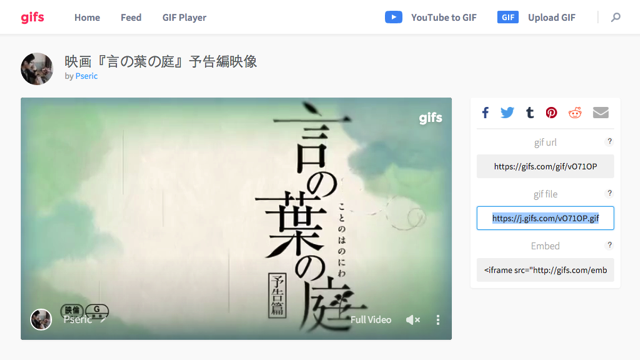Open Full Video link on player
640x360 pixels.
coord(371,320)
